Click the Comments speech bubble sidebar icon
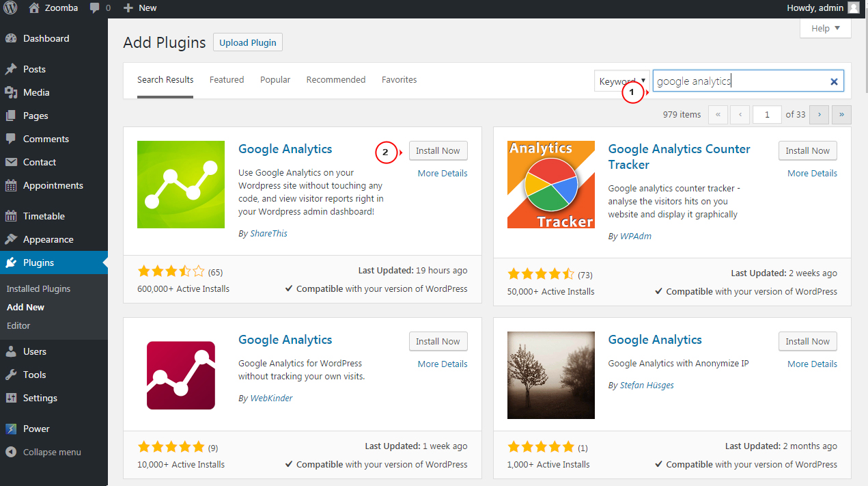Screen dimensions: 868x486 [11, 139]
